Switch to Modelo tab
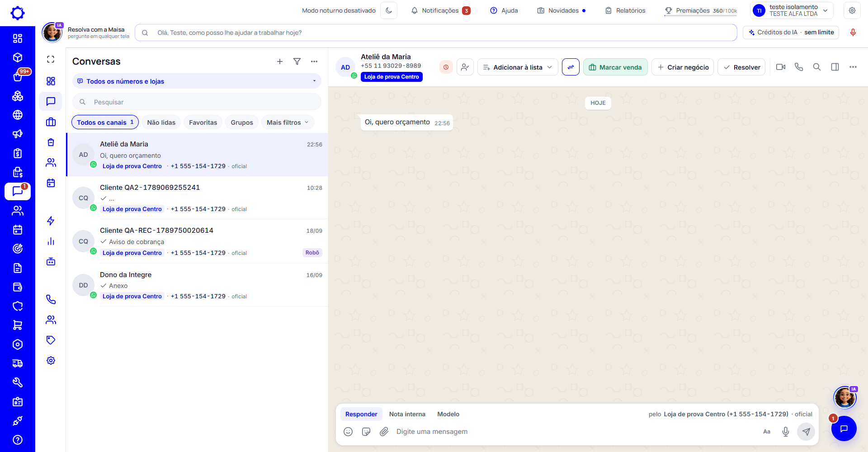The height and width of the screenshot is (452, 868). coord(448,414)
